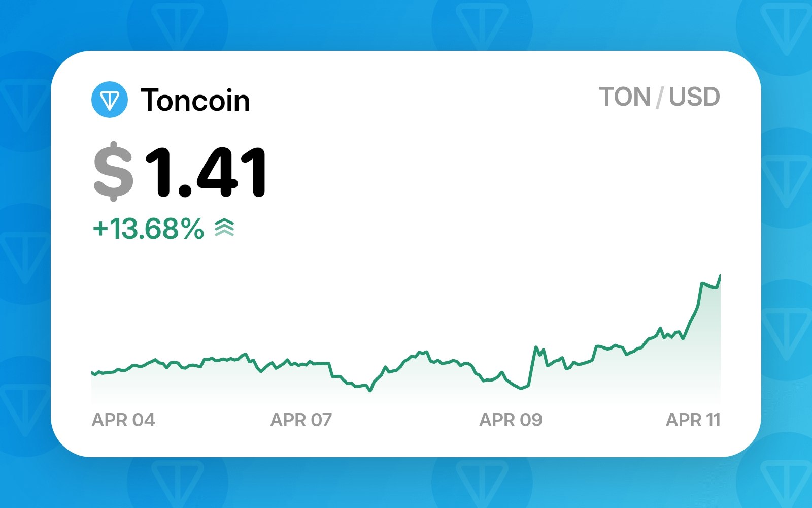
Task: Click the Toncoin watermark below the card's bottom center
Action: click(x=482, y=483)
